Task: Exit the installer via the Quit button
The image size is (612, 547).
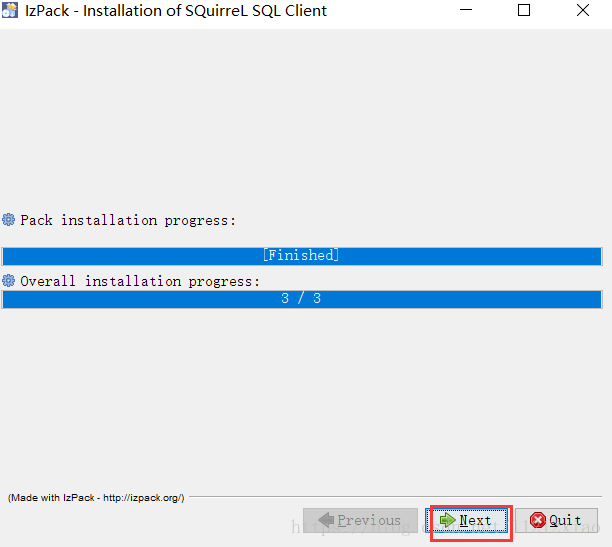Action: (x=556, y=520)
